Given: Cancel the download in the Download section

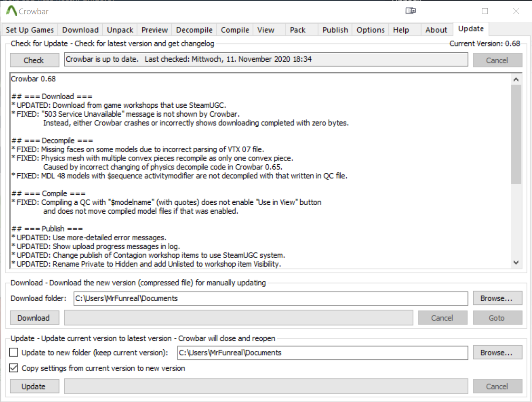Looking at the screenshot, I should click(x=442, y=318).
